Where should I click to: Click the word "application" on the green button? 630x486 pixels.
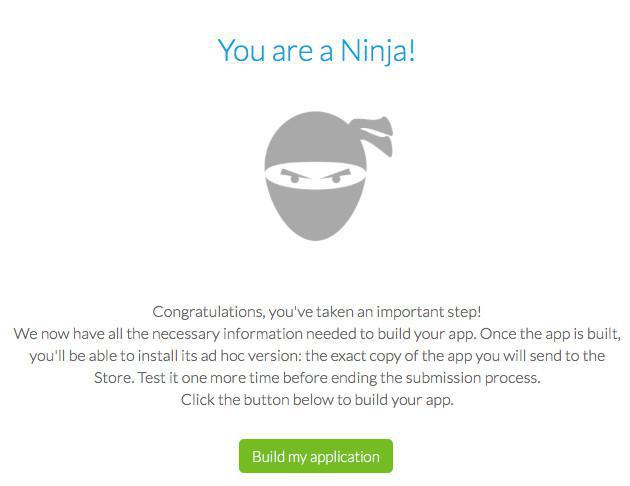(x=345, y=457)
